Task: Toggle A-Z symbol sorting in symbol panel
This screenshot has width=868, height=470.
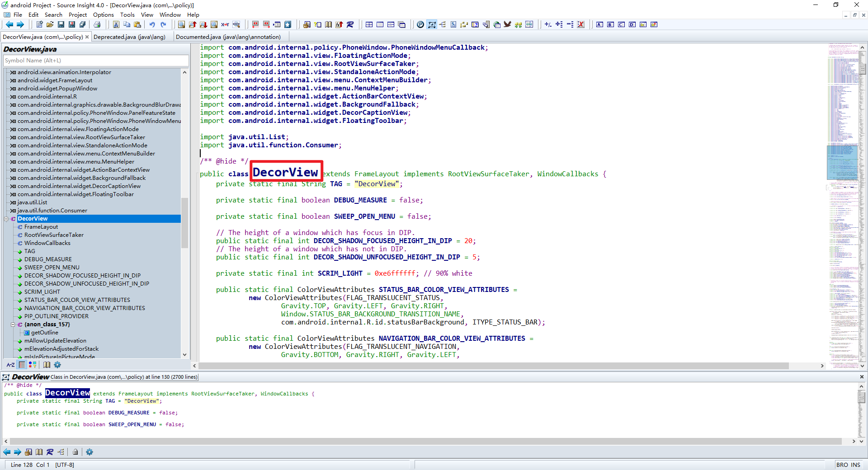Action: [10, 365]
